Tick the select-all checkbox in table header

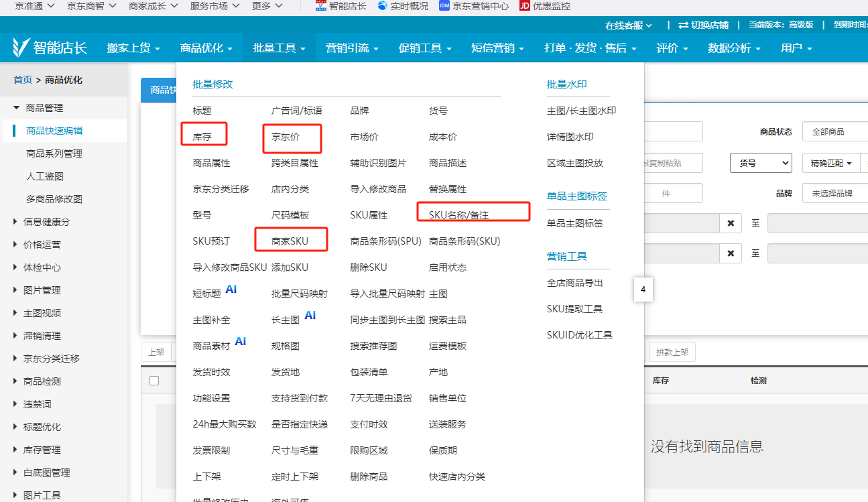154,381
